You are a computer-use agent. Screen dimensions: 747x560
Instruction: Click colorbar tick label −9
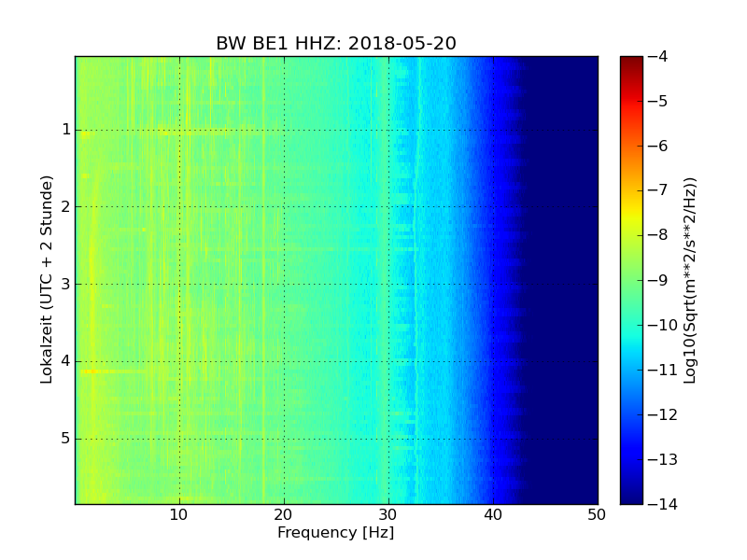tap(658, 280)
